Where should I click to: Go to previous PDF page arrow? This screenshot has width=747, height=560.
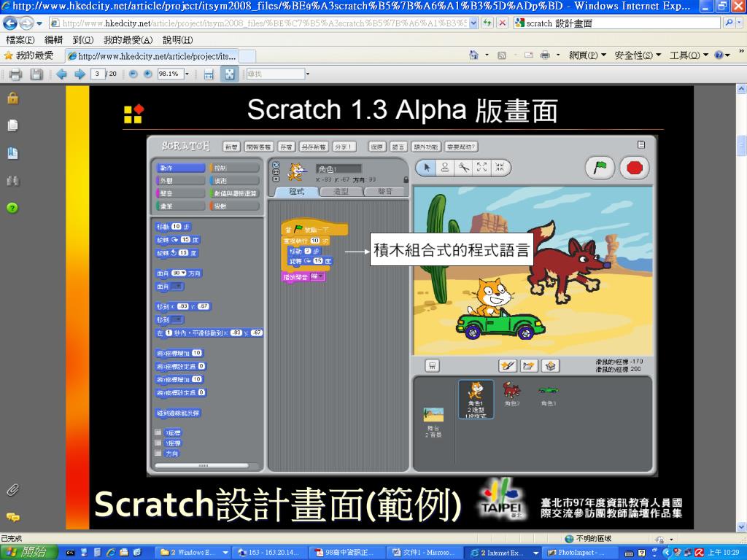click(x=61, y=74)
